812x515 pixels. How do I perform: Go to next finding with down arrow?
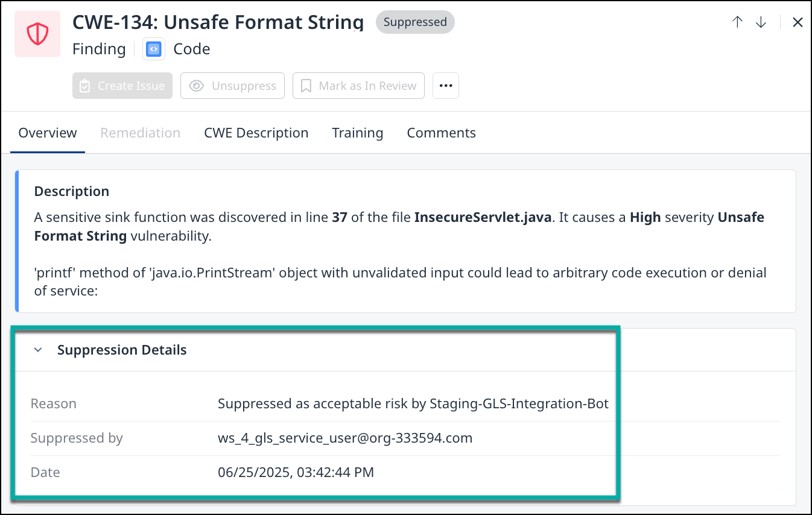tap(761, 22)
